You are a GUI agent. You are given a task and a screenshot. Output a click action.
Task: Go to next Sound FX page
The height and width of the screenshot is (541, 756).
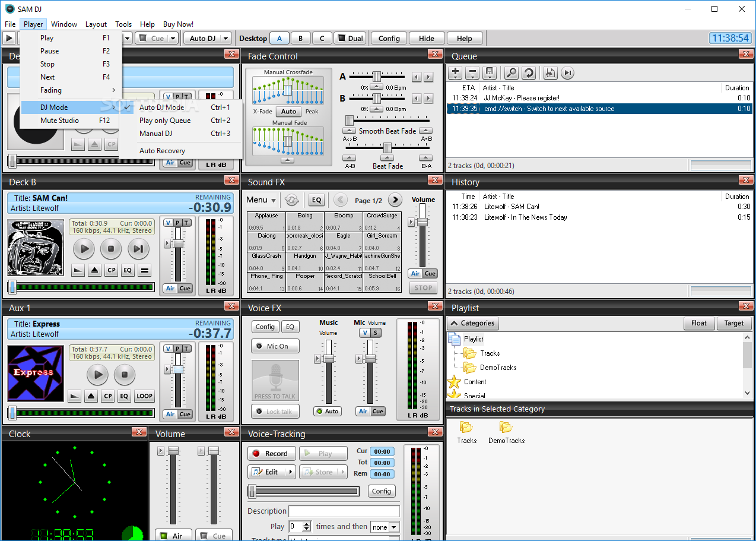pos(395,200)
